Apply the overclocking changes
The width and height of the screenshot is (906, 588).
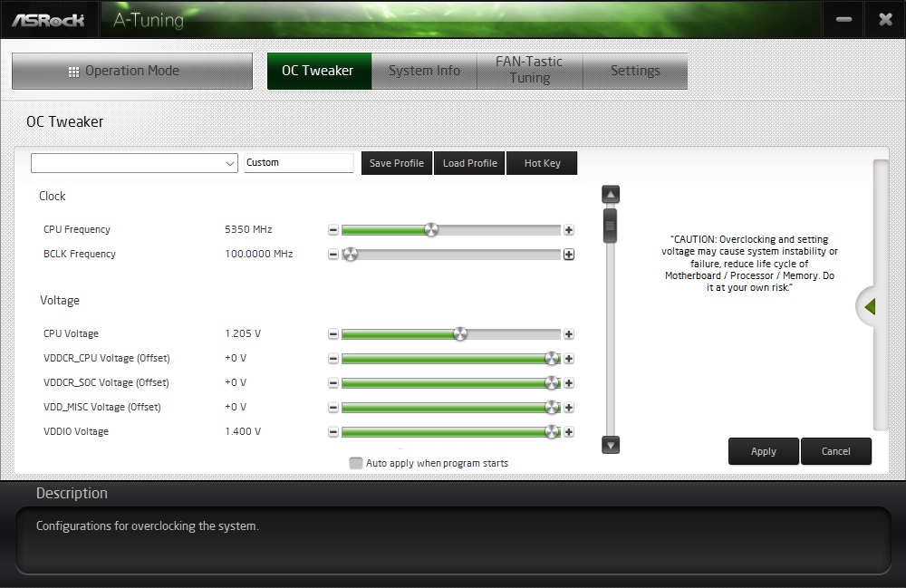pyautogui.click(x=763, y=451)
